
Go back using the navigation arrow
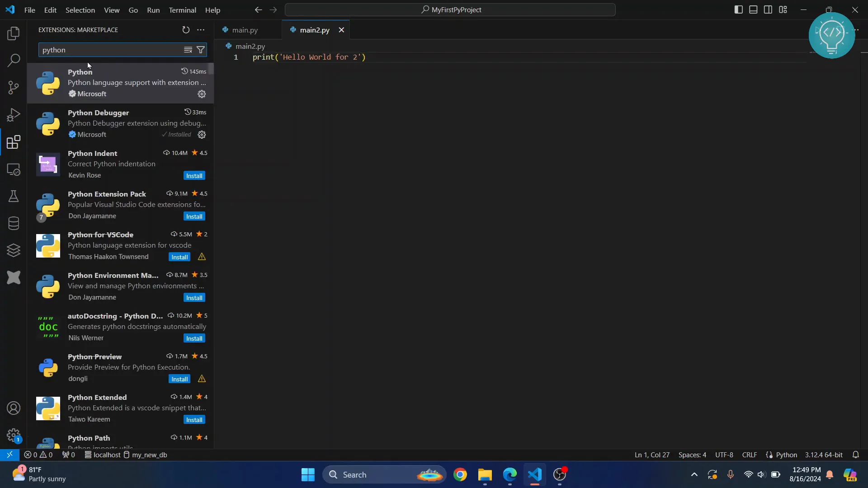258,9
